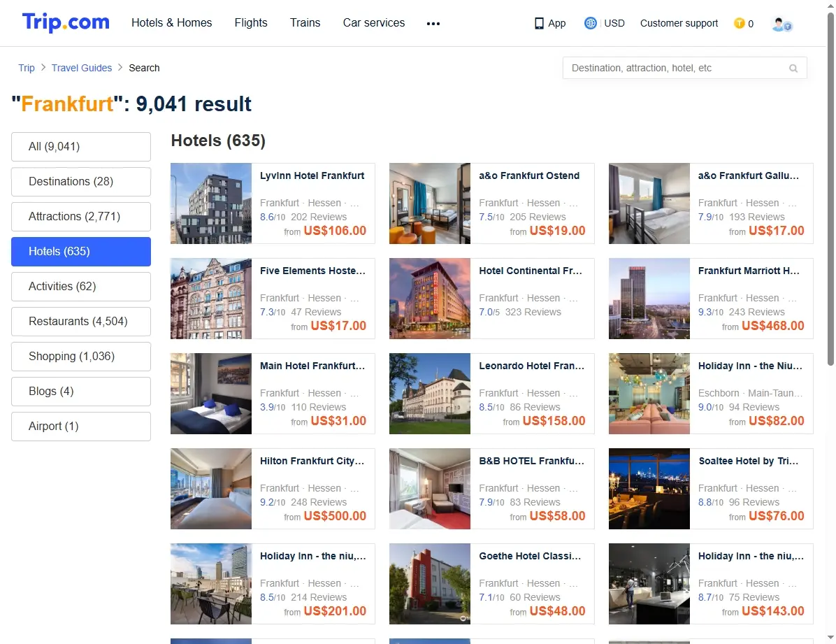Select the Airport (1) filter
The image size is (836, 644).
click(81, 427)
